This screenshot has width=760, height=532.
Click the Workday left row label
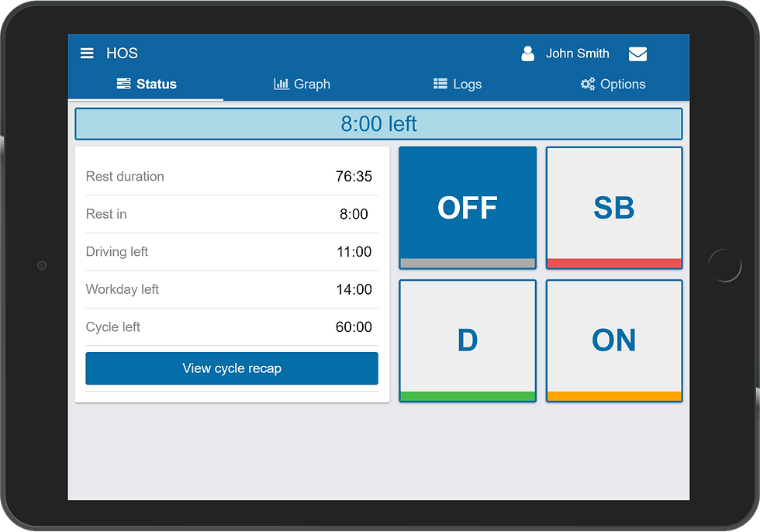point(123,289)
